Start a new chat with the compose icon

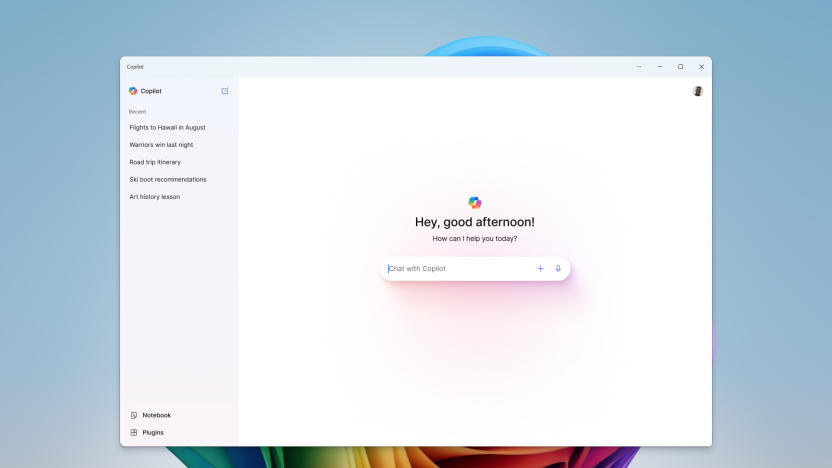[x=225, y=91]
